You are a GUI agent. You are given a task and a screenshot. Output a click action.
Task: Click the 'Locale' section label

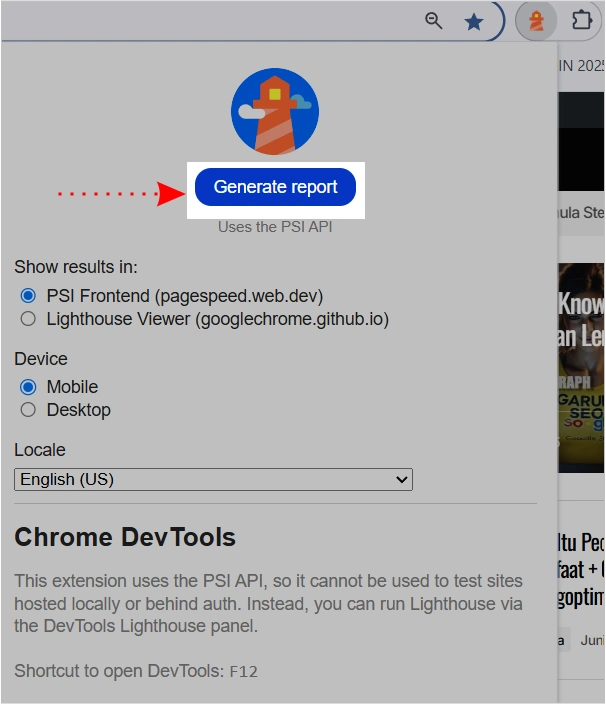40,450
